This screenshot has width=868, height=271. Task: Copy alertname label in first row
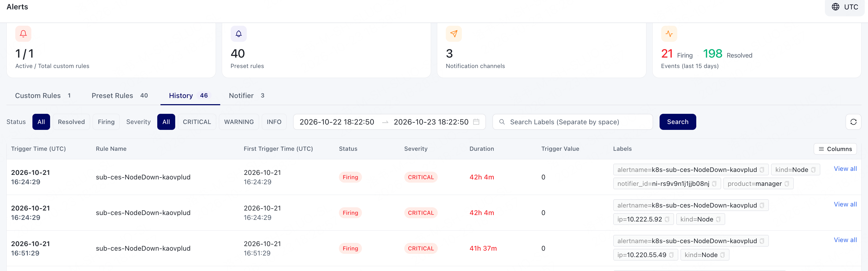[x=762, y=170]
